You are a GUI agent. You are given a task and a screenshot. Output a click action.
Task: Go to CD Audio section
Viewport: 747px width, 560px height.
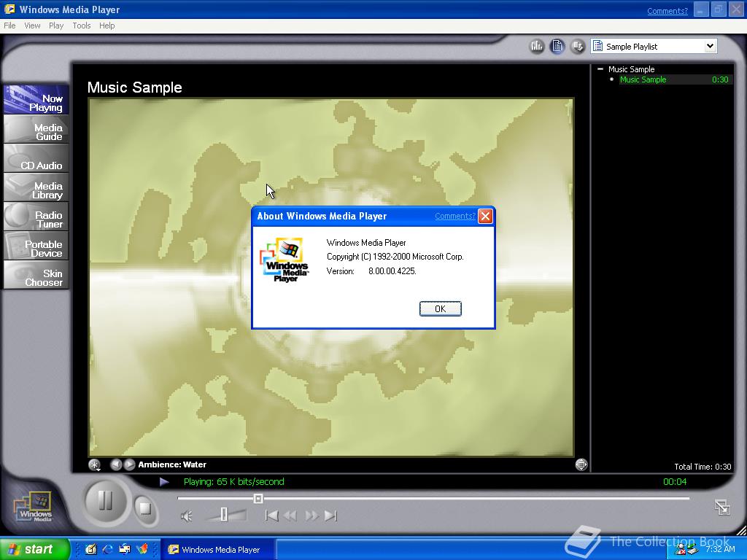point(36,158)
